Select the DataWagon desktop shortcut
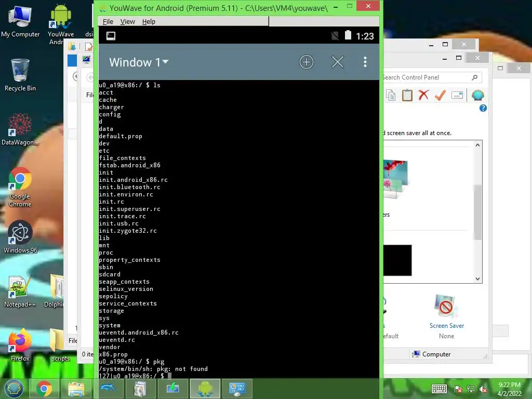The width and height of the screenshot is (532, 399). (20, 129)
